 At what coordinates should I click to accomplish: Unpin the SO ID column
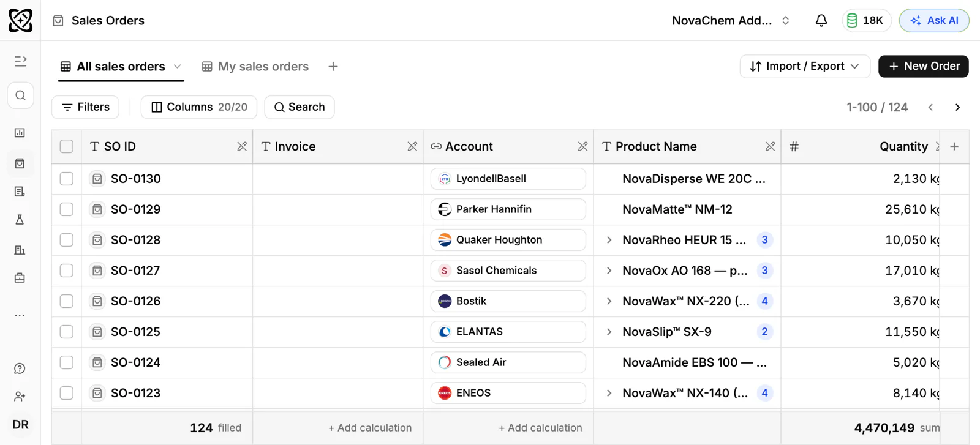click(242, 146)
